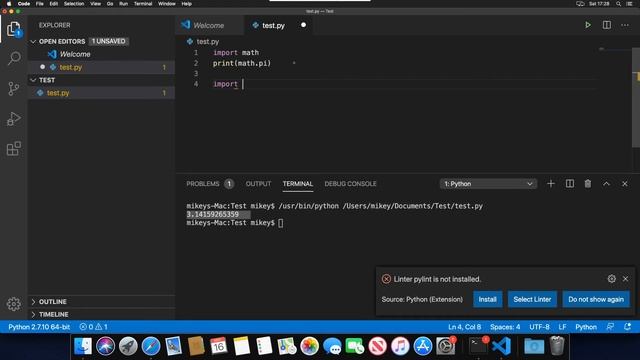The width and height of the screenshot is (640, 360).
Task: Split the terminal panel
Action: click(x=570, y=184)
